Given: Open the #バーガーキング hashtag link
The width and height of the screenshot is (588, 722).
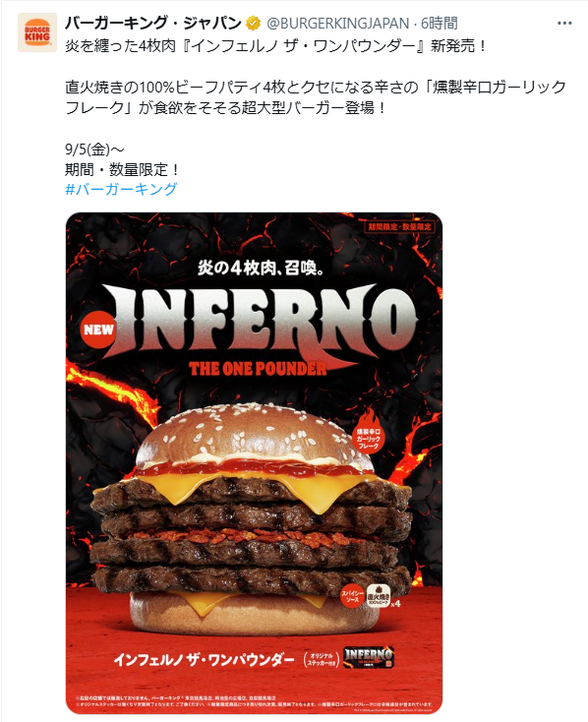Looking at the screenshot, I should pyautogui.click(x=121, y=189).
